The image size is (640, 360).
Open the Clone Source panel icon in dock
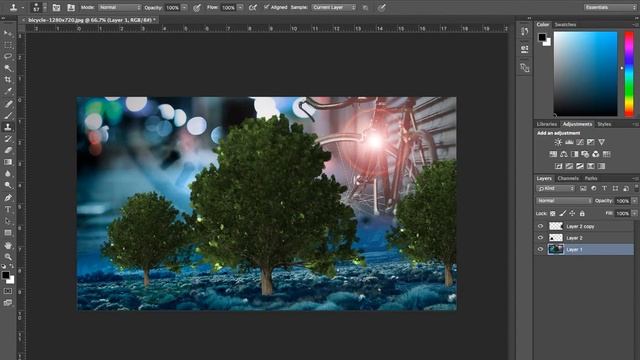click(524, 68)
